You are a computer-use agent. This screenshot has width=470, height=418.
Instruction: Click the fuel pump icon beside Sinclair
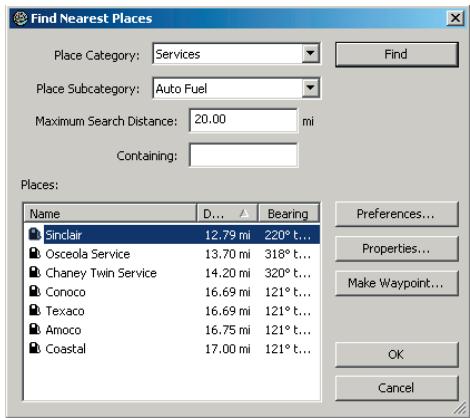35,234
